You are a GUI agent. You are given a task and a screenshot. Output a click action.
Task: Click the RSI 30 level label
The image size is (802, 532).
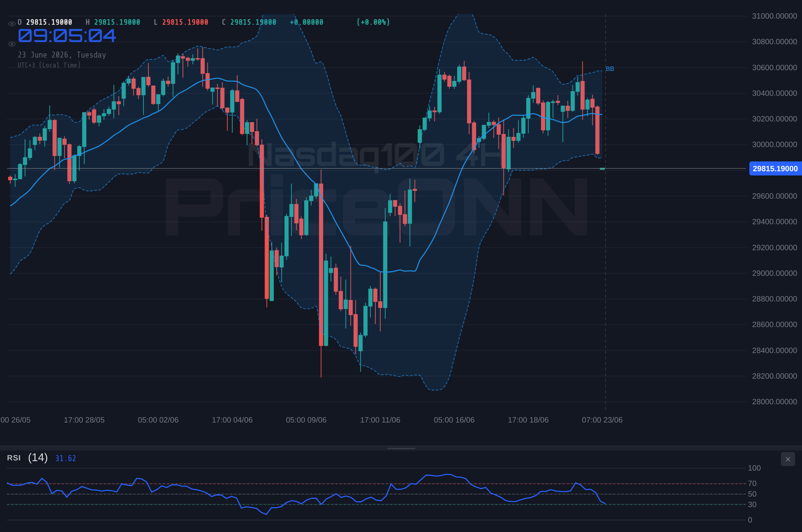tap(752, 505)
